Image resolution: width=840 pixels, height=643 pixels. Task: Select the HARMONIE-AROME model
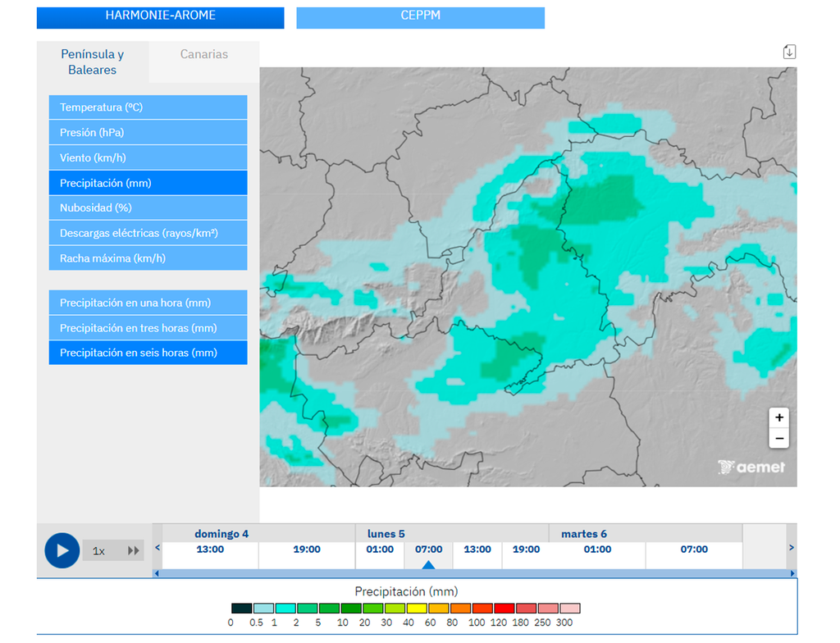pos(160,17)
